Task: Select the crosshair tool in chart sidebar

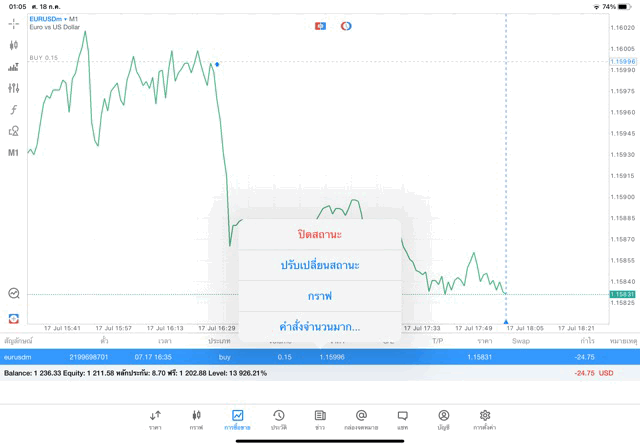Action: [x=14, y=23]
